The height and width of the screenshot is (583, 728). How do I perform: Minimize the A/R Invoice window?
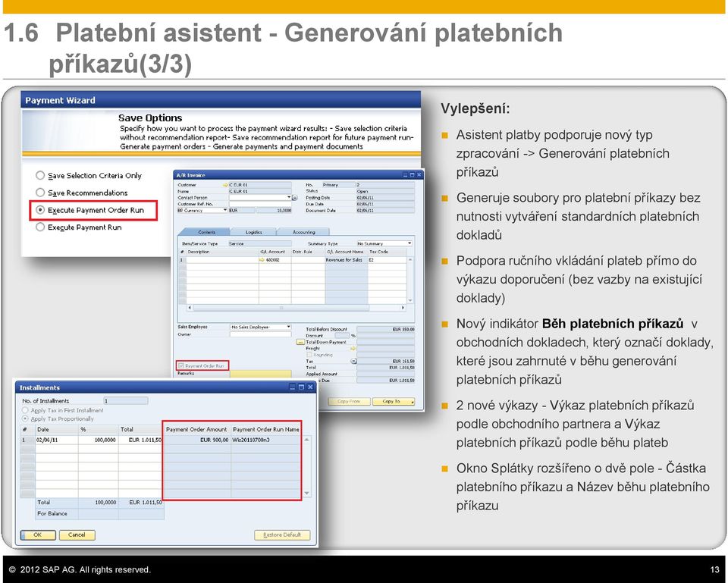pyautogui.click(x=405, y=175)
